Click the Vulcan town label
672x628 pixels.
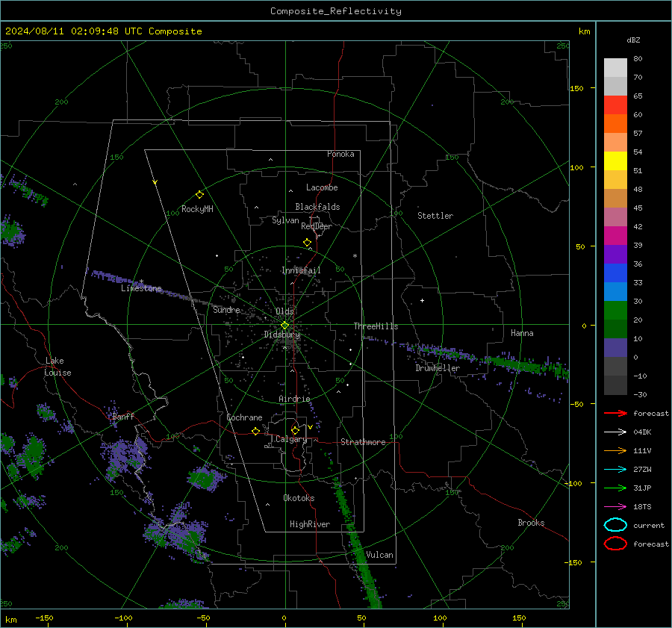[379, 555]
